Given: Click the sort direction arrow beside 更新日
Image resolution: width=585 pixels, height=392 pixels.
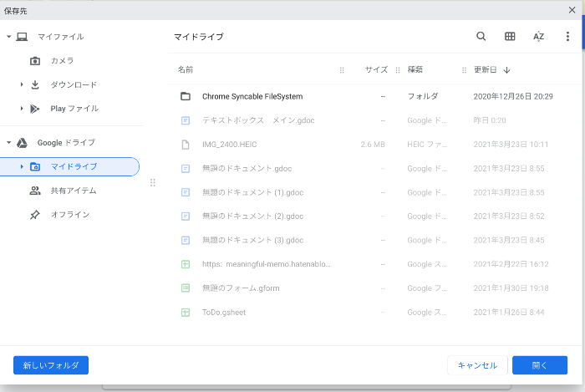Looking at the screenshot, I should pyautogui.click(x=506, y=69).
